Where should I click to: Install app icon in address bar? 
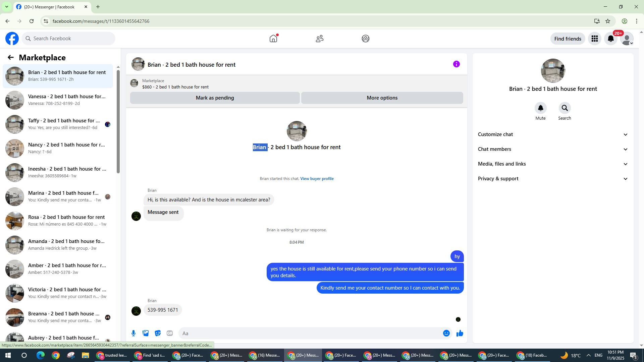[x=597, y=21]
